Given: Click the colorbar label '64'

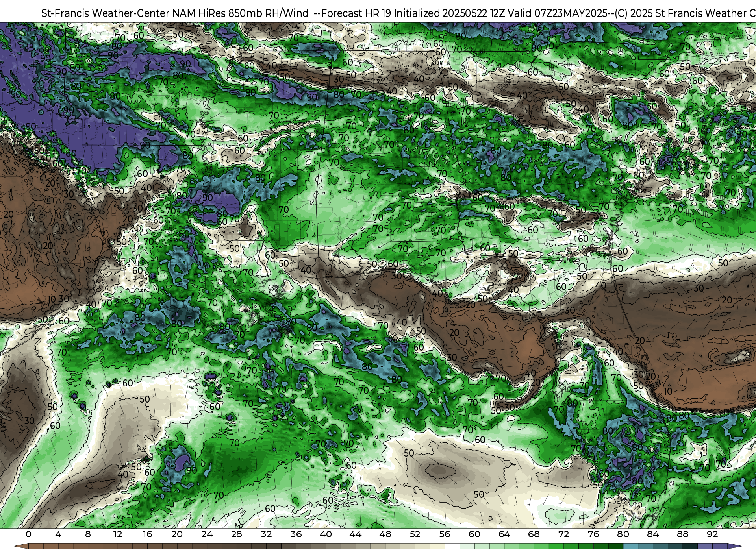Looking at the screenshot, I should tap(504, 534).
